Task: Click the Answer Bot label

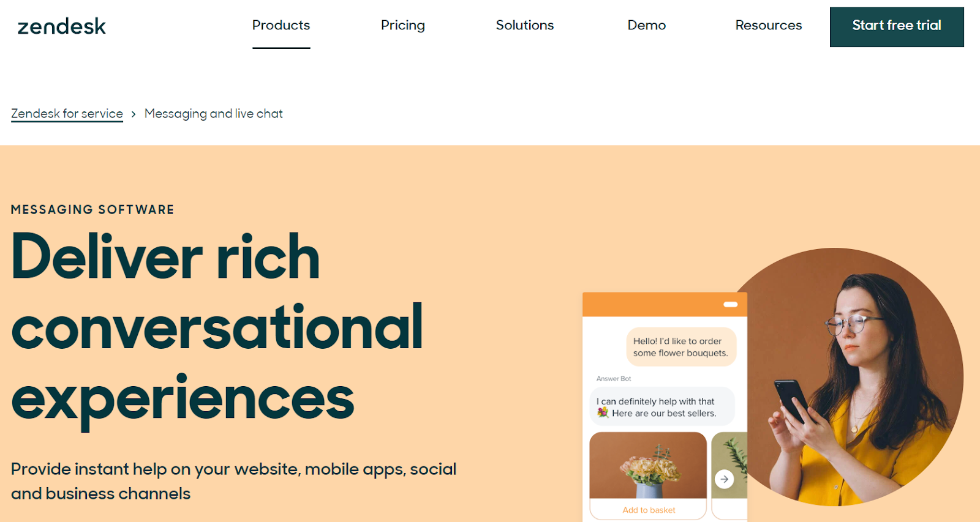Action: pos(613,378)
